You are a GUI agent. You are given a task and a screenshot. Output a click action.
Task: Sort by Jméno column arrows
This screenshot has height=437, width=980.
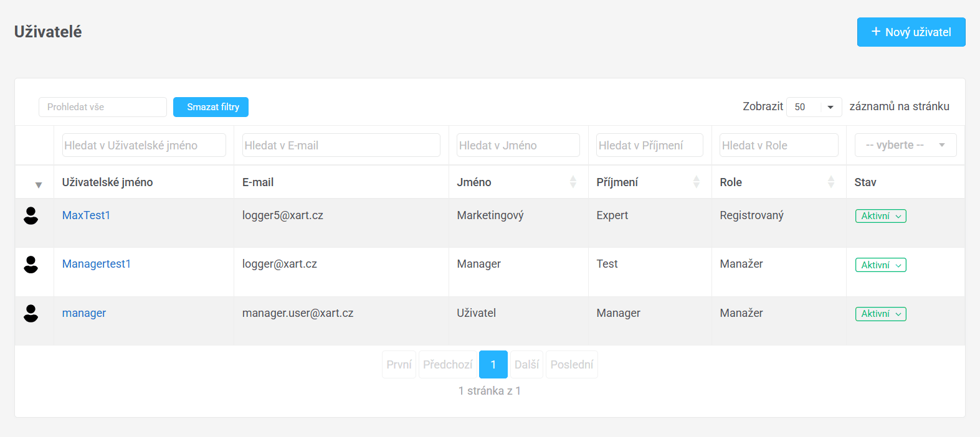(x=573, y=182)
